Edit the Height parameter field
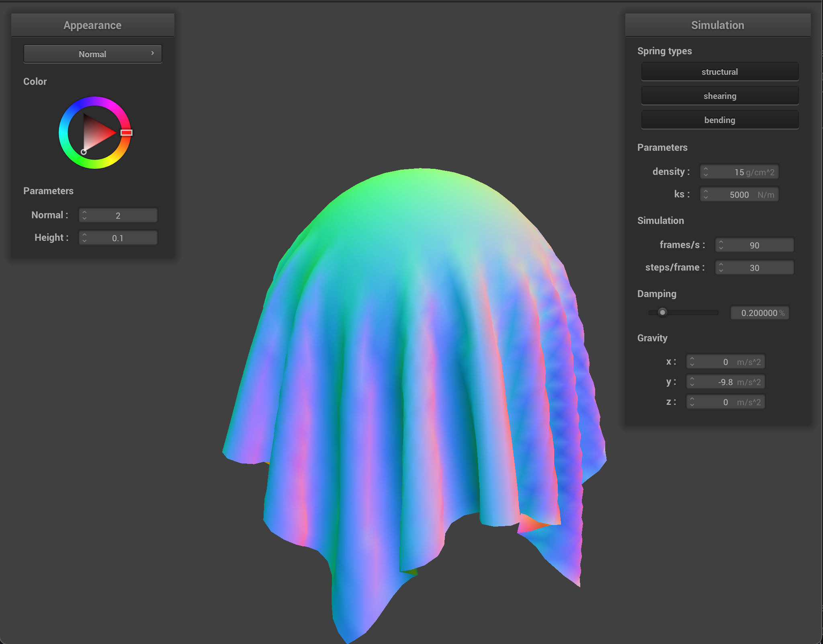Image resolution: width=823 pixels, height=644 pixels. point(119,237)
